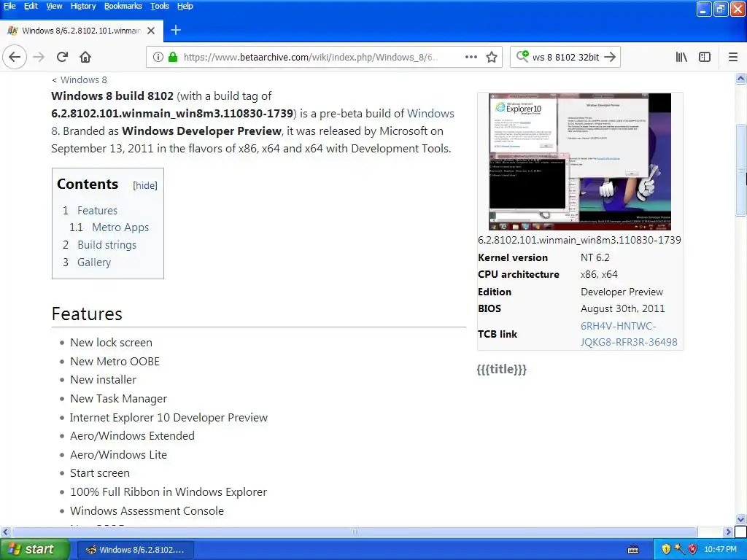The height and width of the screenshot is (560, 747).
Task: Show site information icon in address bar
Action: tap(158, 57)
